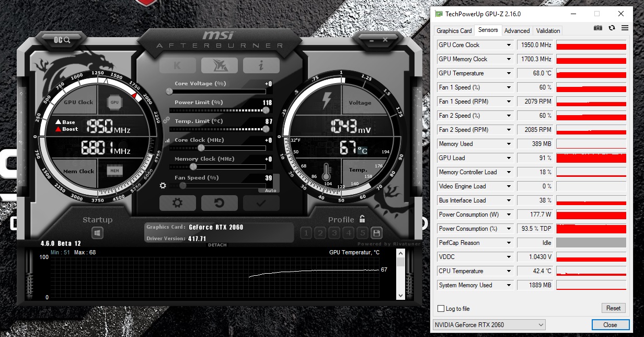Click the reset arrow button in Afterburner
This screenshot has width=644, height=337.
[220, 203]
